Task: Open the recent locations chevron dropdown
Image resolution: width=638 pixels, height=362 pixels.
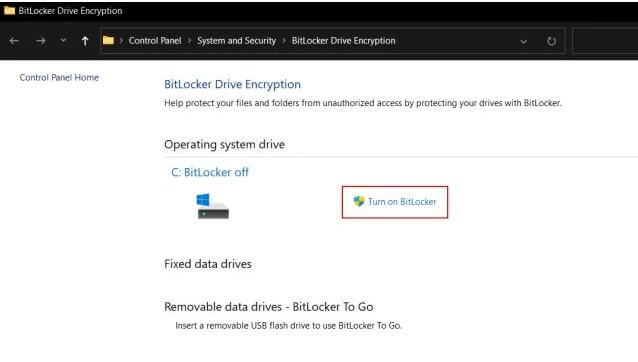Action: point(63,40)
